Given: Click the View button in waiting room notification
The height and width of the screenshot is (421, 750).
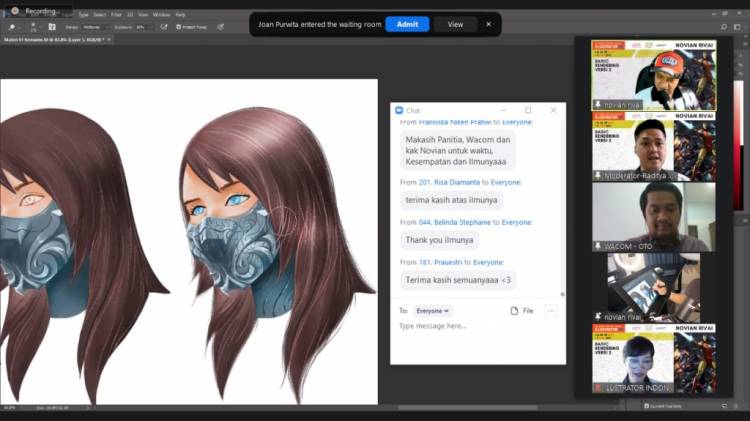Looking at the screenshot, I should (455, 24).
